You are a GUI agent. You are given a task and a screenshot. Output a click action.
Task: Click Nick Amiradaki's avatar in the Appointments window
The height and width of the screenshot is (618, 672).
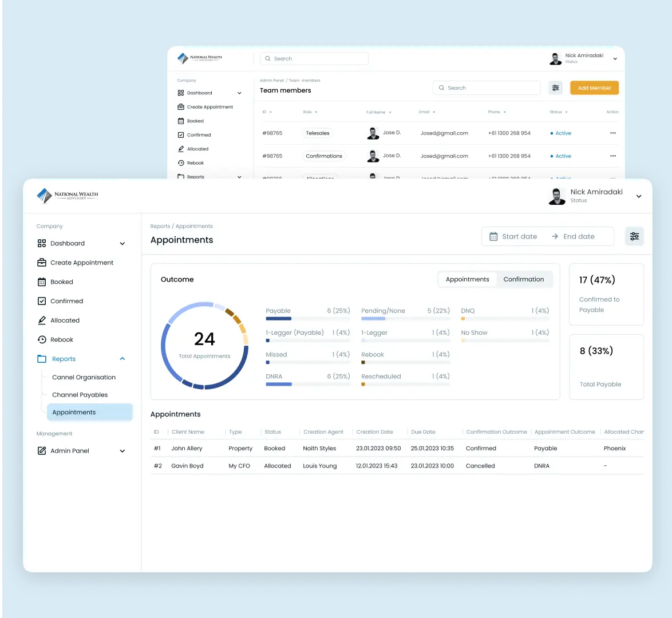pos(557,196)
